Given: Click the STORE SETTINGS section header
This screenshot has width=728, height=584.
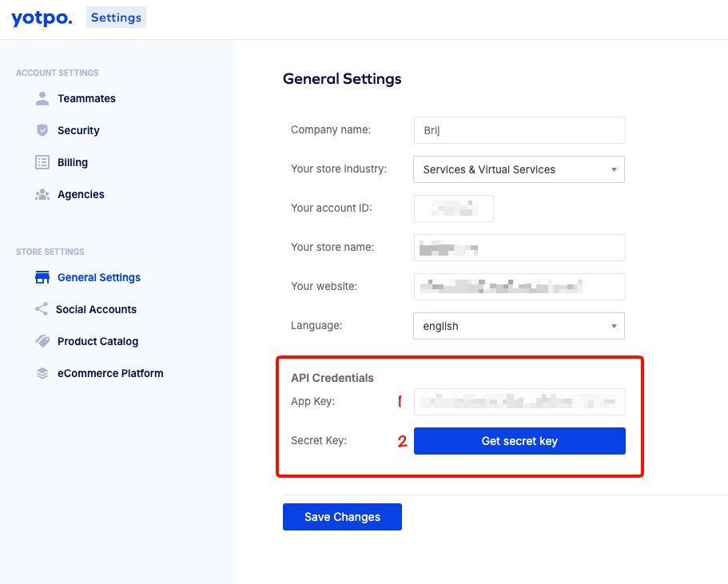Looking at the screenshot, I should coord(50,252).
